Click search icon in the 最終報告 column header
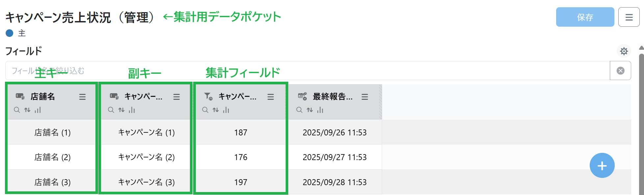644x195 pixels. point(299,110)
